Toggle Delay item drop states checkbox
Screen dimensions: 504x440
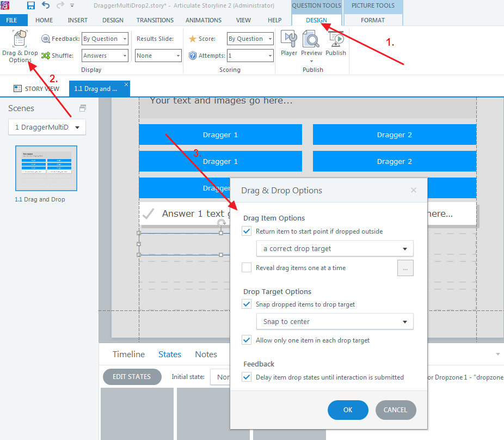pos(247,377)
